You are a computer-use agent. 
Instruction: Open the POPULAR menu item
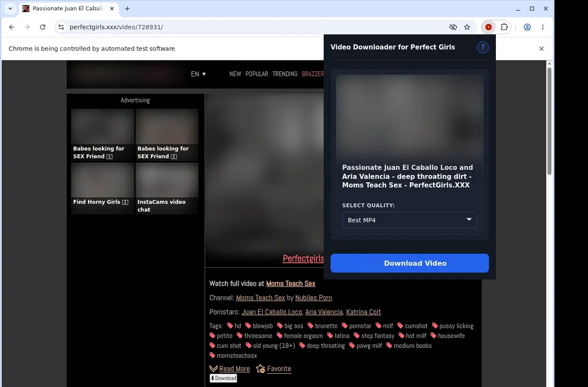(x=257, y=74)
